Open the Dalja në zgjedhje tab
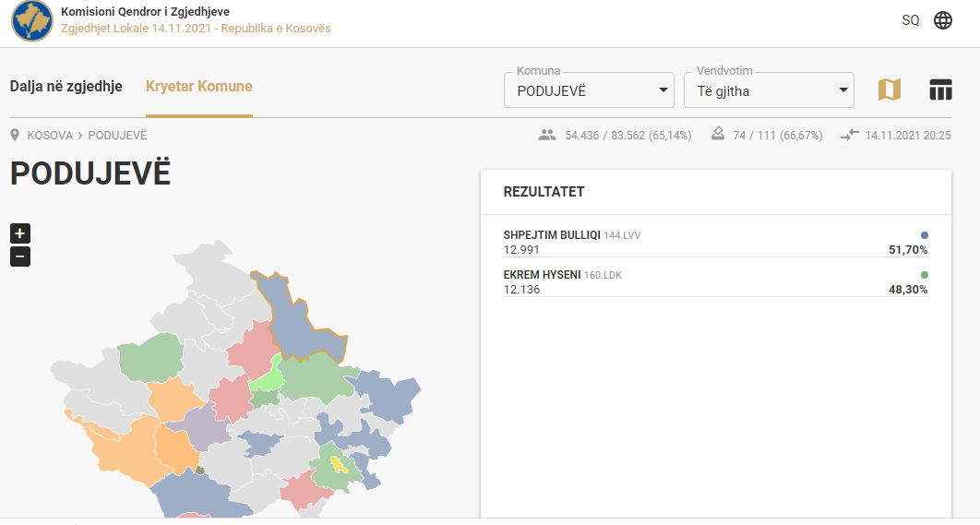 pyautogui.click(x=66, y=86)
